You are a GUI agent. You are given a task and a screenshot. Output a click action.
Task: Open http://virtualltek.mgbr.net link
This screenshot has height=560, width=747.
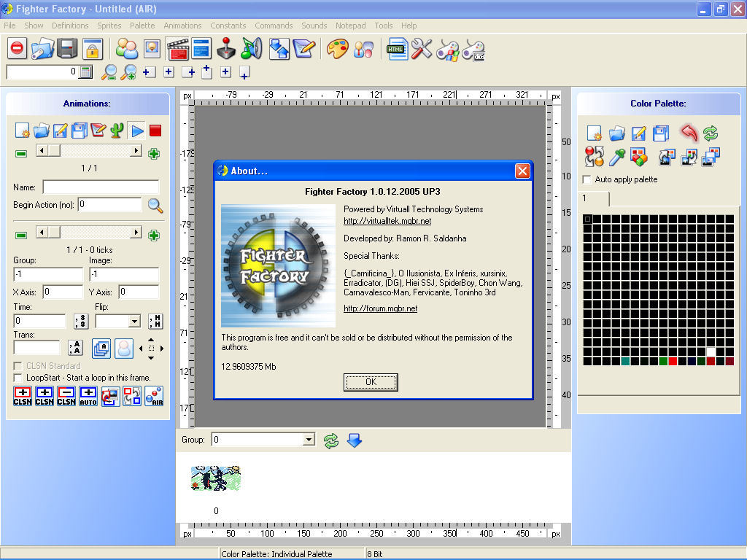pos(387,221)
